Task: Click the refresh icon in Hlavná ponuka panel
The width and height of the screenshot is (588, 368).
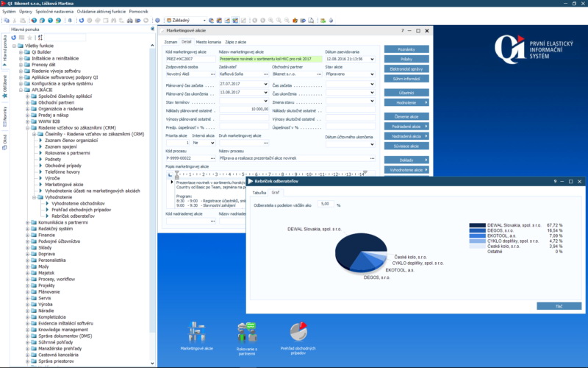Action: [x=14, y=38]
